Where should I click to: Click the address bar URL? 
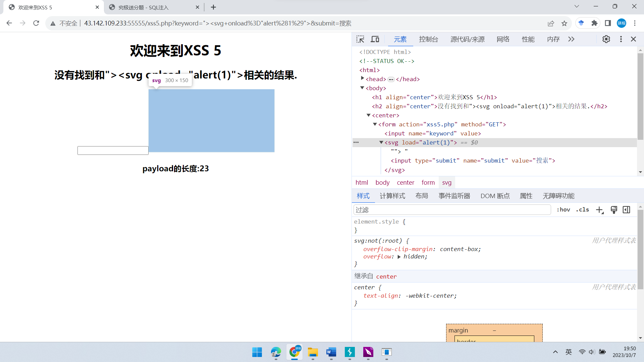(218, 23)
